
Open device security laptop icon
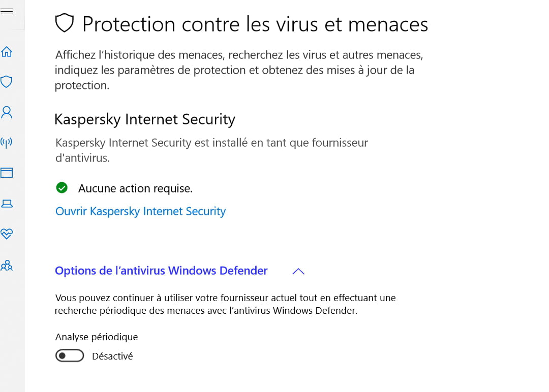coord(7,204)
